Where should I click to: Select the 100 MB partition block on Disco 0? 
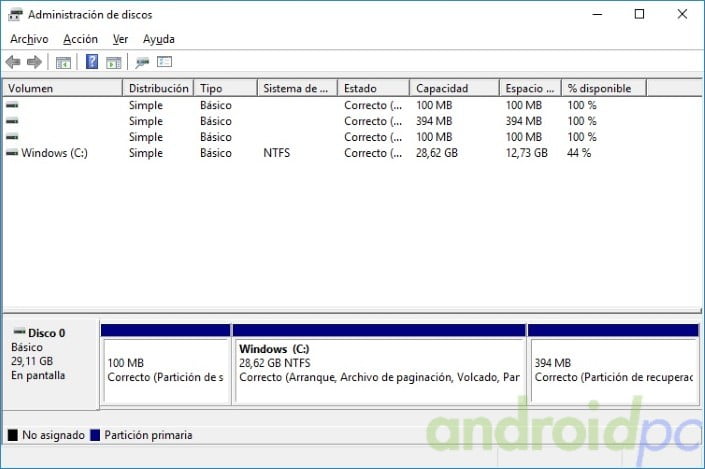click(165, 364)
